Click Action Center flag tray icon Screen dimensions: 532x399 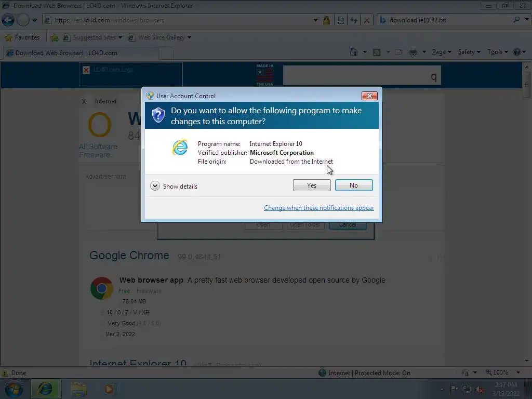coord(454,389)
